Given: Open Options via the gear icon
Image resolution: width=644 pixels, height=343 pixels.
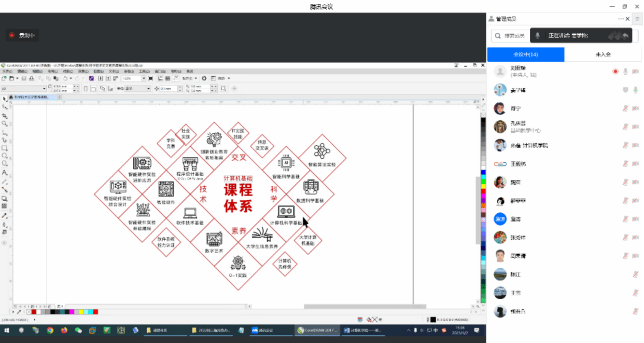Looking at the screenshot, I should (204, 78).
